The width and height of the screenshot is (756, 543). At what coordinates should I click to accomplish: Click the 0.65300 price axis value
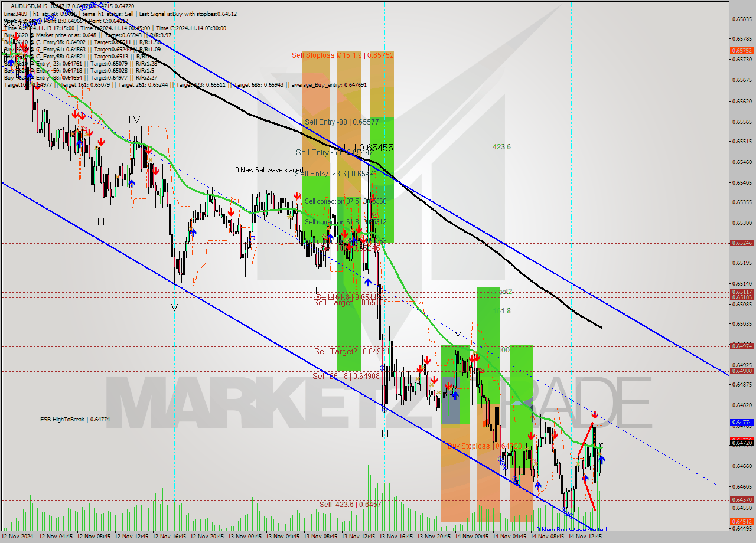click(742, 223)
